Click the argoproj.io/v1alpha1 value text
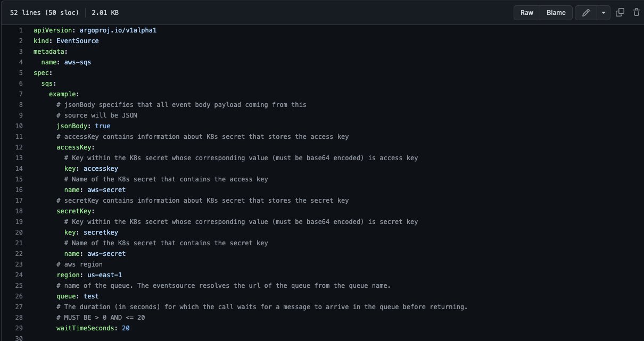The width and height of the screenshot is (644, 341). coord(118,30)
